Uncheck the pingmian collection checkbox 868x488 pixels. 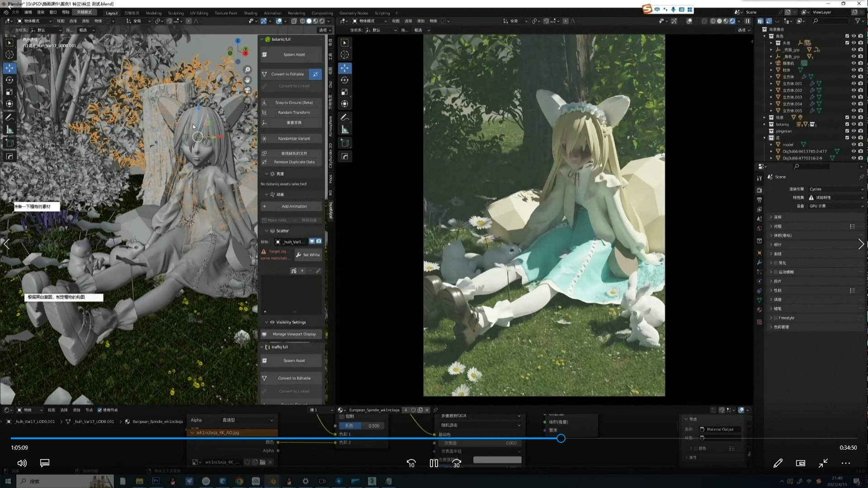(x=847, y=131)
